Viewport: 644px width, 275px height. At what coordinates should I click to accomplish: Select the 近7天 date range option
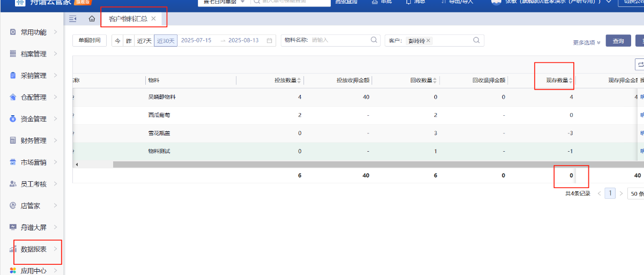click(144, 41)
